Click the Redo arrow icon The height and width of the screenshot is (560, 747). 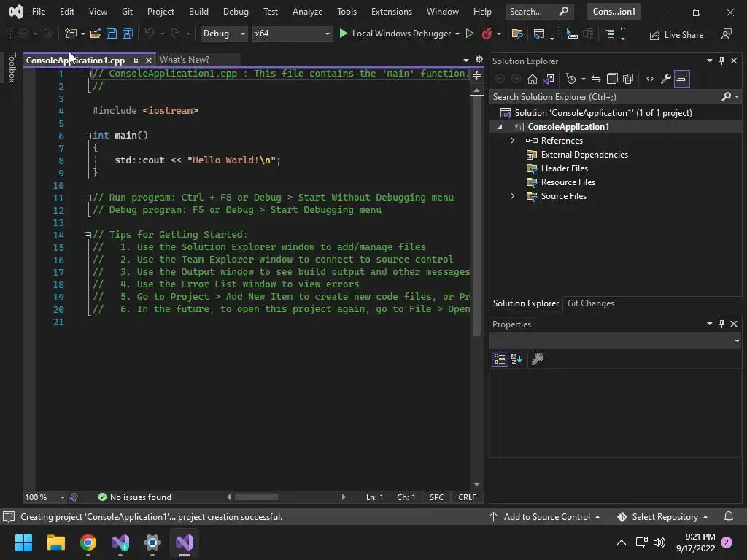[x=175, y=34]
